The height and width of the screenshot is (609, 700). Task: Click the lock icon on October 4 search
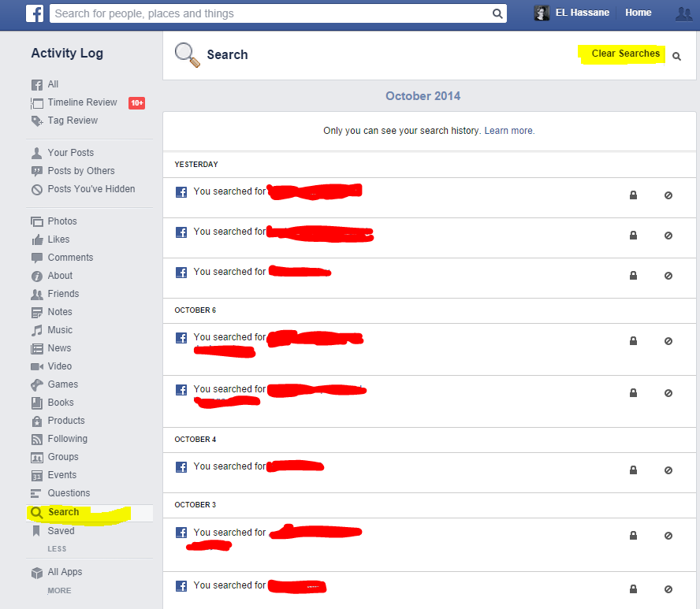(x=633, y=470)
